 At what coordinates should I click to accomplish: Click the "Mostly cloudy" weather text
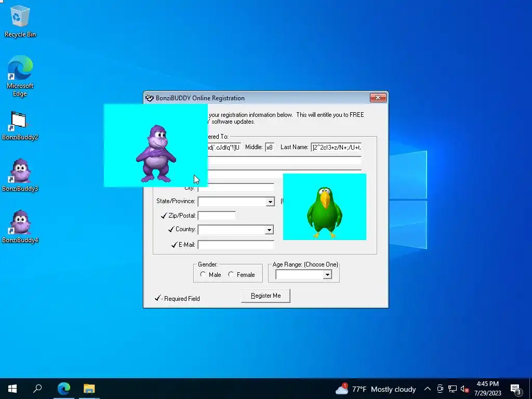393,389
